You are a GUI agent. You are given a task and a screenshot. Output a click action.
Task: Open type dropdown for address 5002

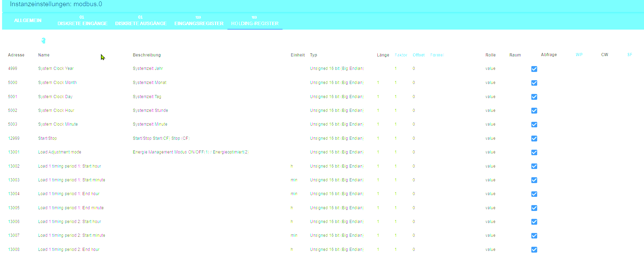(x=337, y=110)
